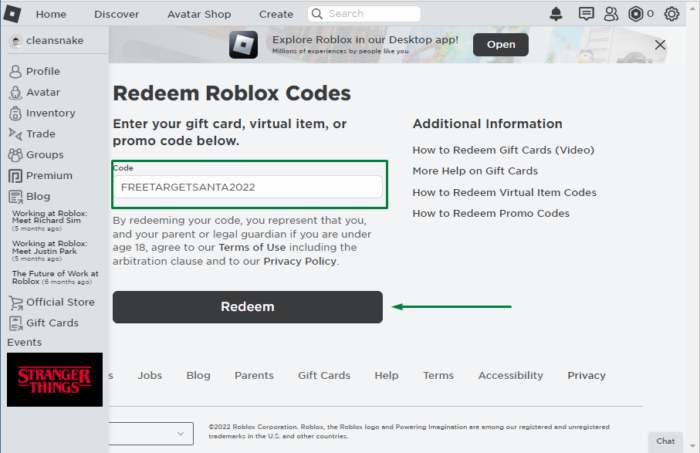Open The Future of Work at Roblox post
700x453 pixels.
[x=55, y=277]
